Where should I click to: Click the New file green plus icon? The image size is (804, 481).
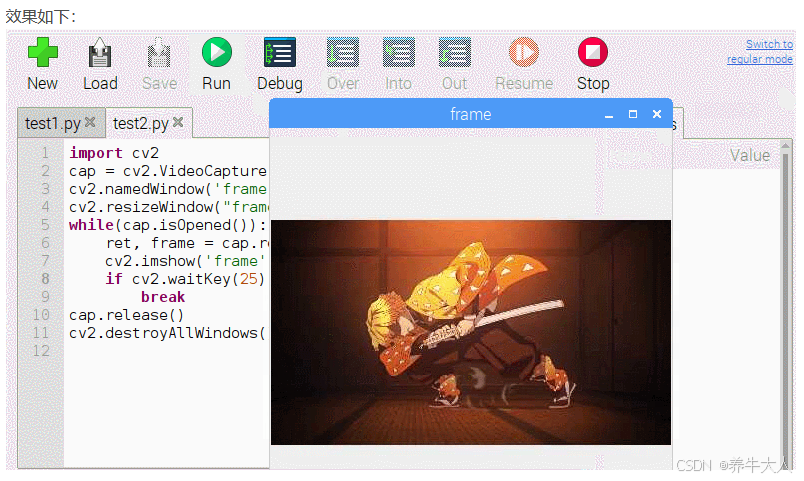43,52
